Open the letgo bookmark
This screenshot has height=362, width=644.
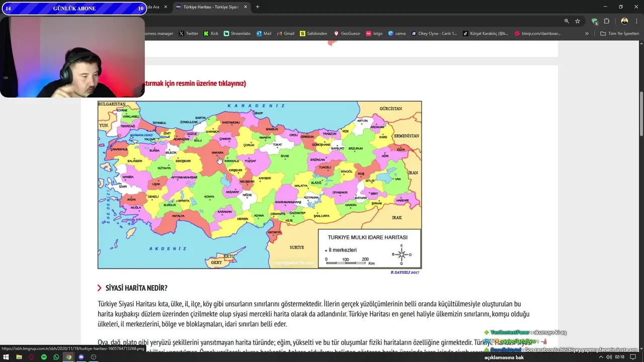374,34
